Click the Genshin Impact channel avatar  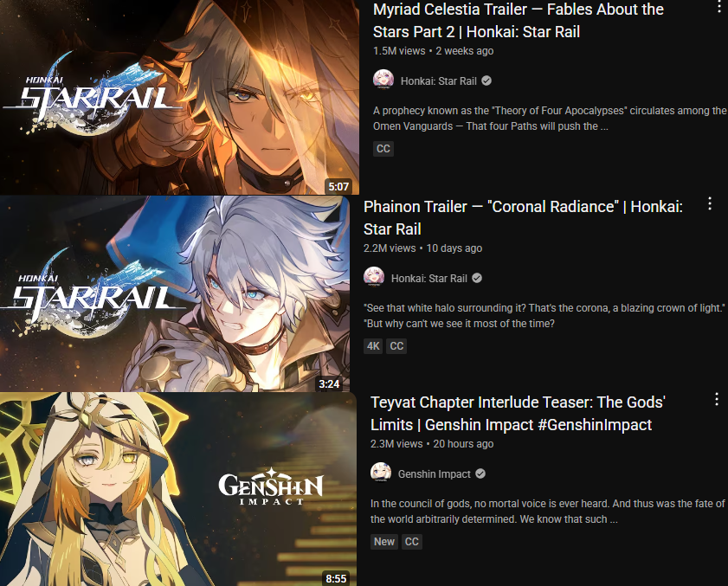(381, 473)
